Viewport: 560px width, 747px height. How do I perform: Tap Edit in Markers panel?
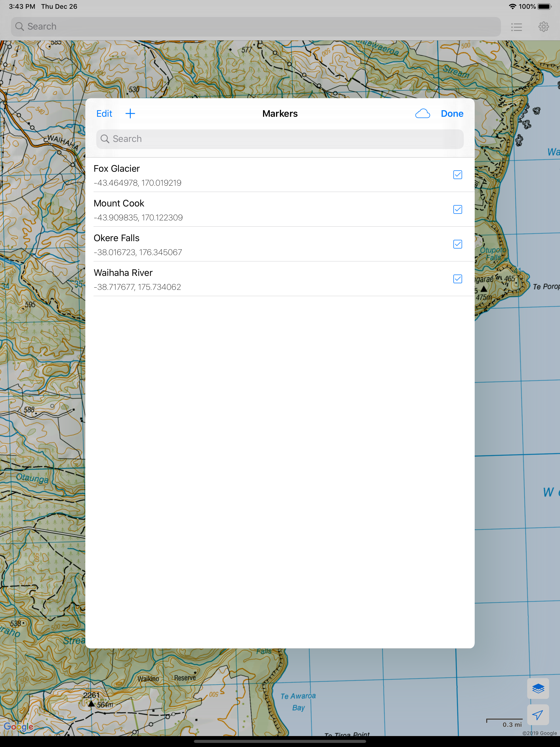[104, 113]
